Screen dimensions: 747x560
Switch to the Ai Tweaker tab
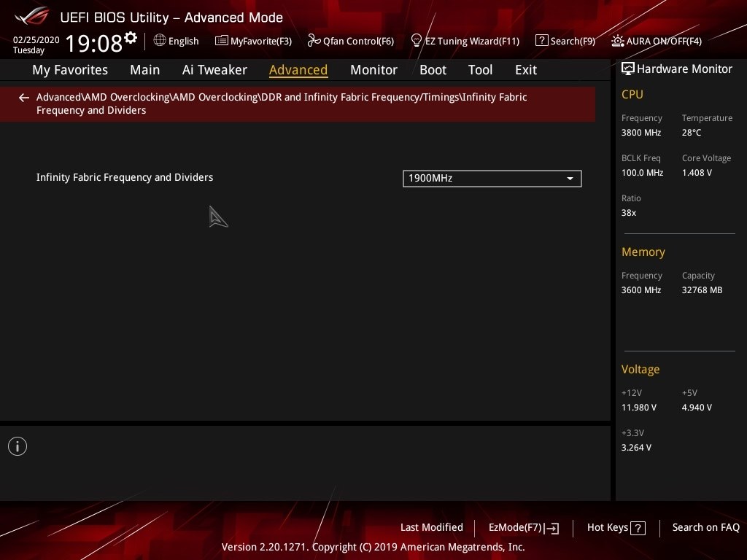[x=214, y=70]
